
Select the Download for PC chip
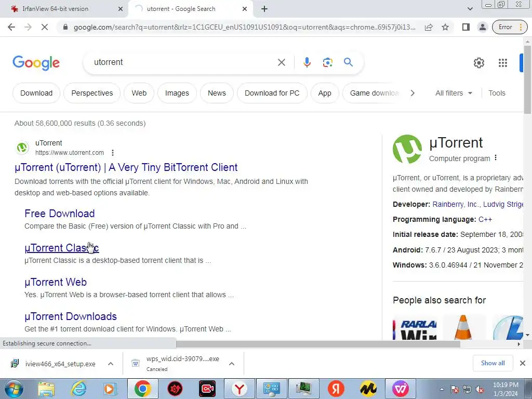[272, 93]
